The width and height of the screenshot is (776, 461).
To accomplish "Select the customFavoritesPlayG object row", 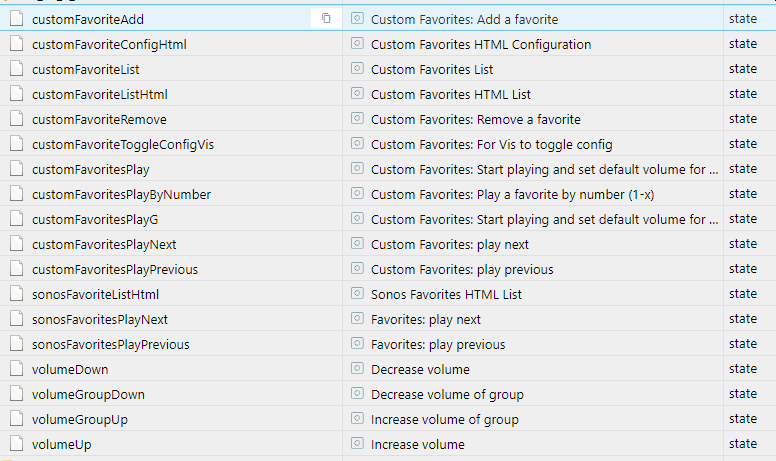I will [95, 219].
